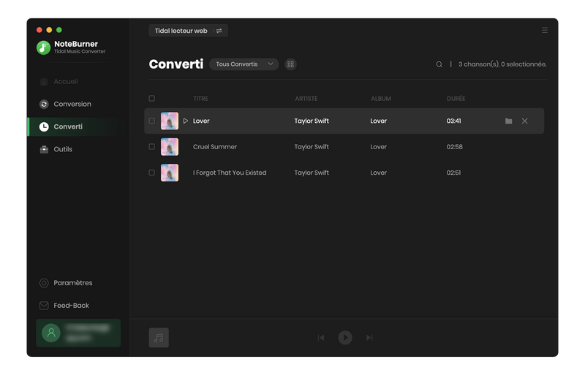
Task: Select the Cruel Summer song title
Action: [215, 146]
